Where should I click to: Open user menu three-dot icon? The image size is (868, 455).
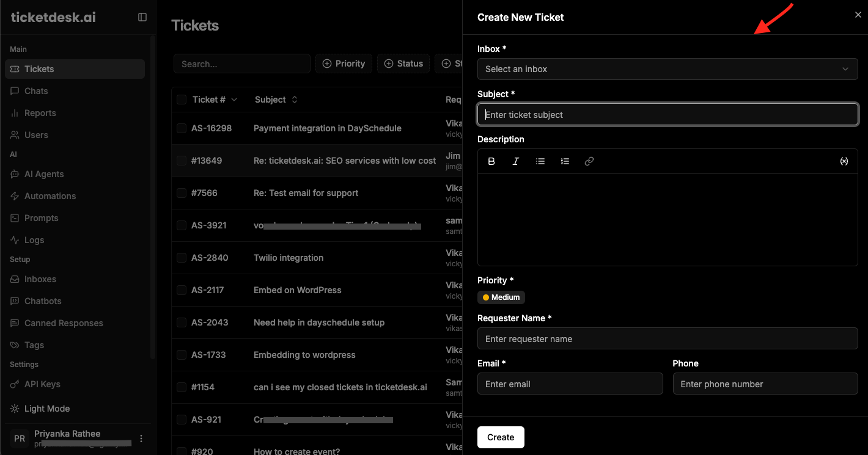(141, 439)
